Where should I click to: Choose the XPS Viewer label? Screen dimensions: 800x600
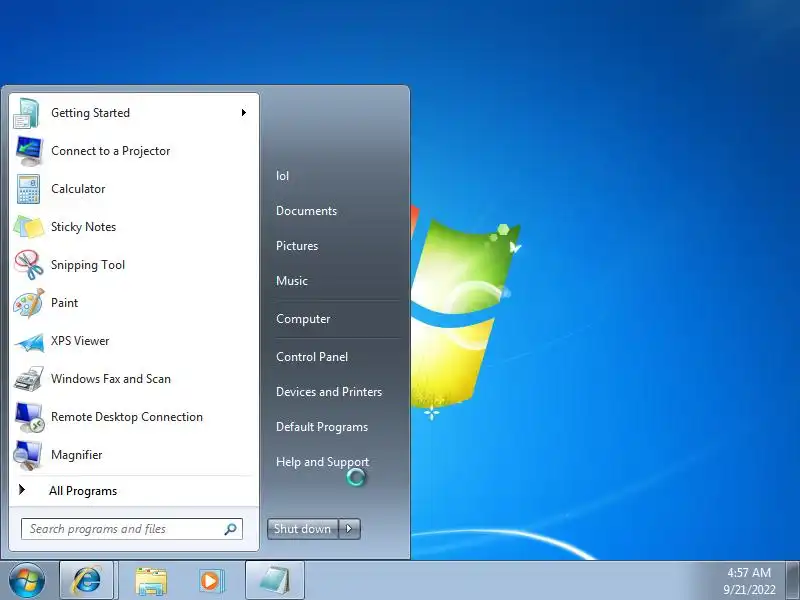(x=80, y=341)
